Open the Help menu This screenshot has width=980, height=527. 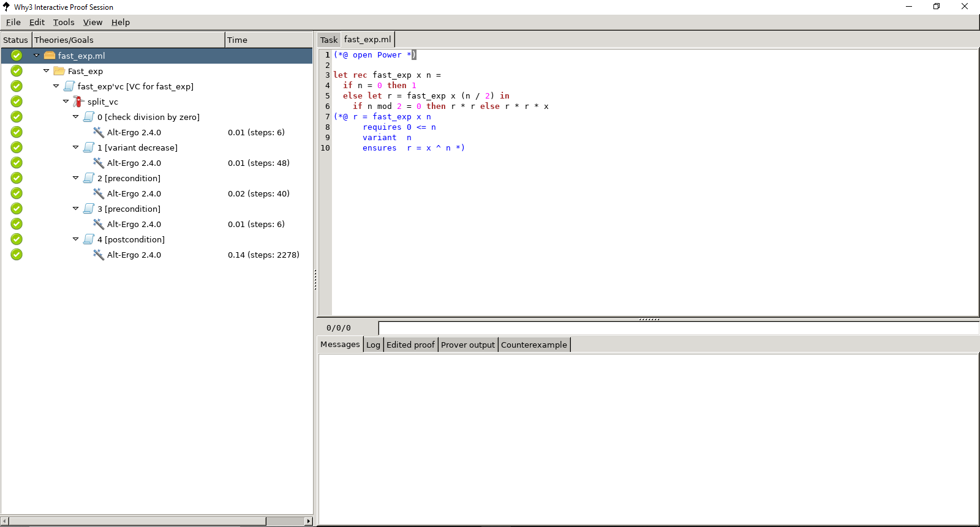tap(121, 22)
